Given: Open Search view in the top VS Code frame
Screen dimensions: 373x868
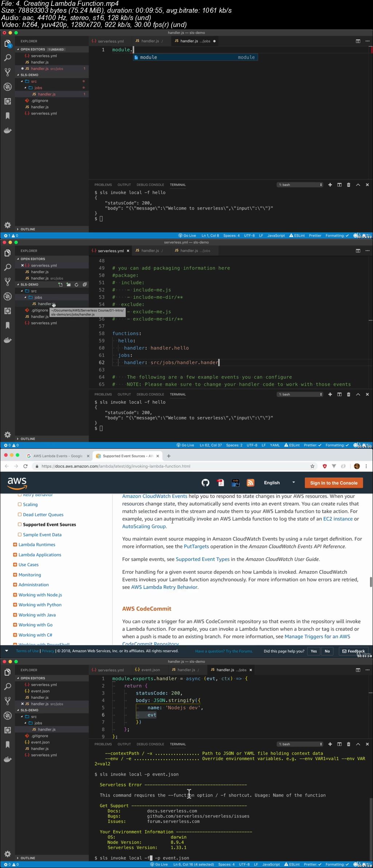Looking at the screenshot, I should [7, 58].
